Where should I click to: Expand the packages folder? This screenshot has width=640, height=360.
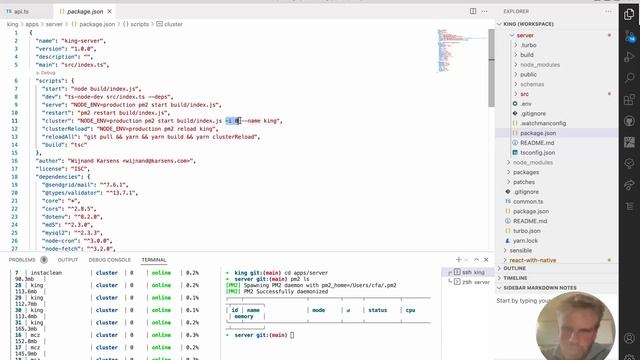pos(526,172)
